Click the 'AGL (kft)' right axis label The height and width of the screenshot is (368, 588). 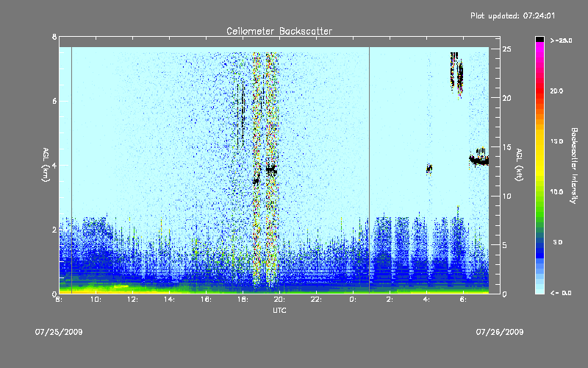(x=519, y=165)
